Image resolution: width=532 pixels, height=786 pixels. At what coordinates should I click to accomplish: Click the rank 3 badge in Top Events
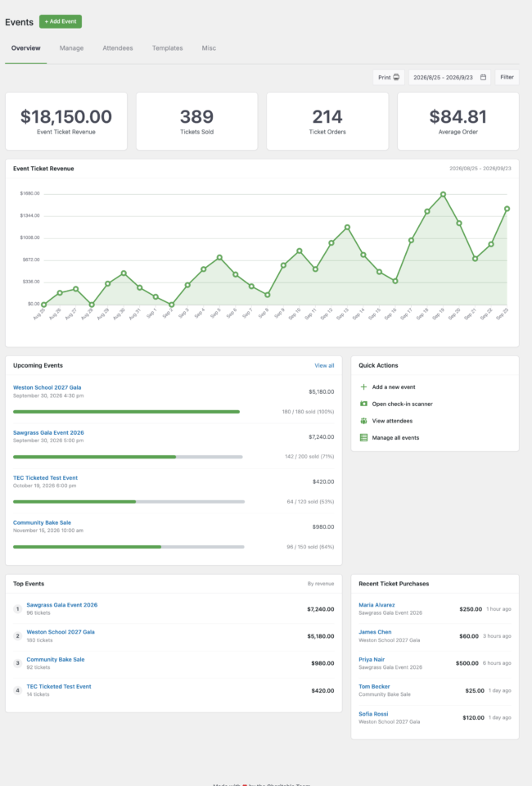[17, 663]
